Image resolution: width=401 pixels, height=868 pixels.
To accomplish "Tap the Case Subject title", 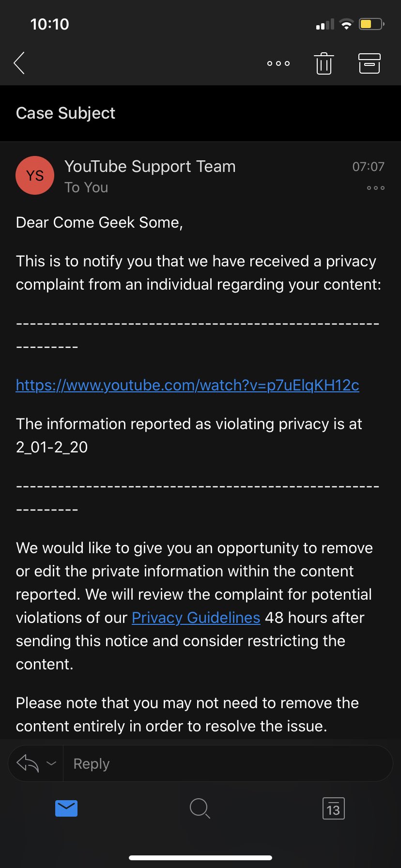I will tap(65, 113).
